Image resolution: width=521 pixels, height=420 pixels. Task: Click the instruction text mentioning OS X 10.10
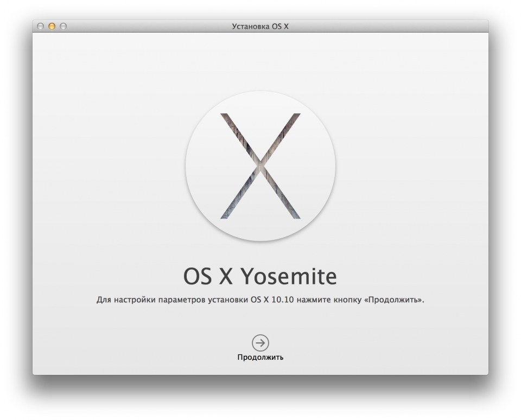pyautogui.click(x=260, y=300)
